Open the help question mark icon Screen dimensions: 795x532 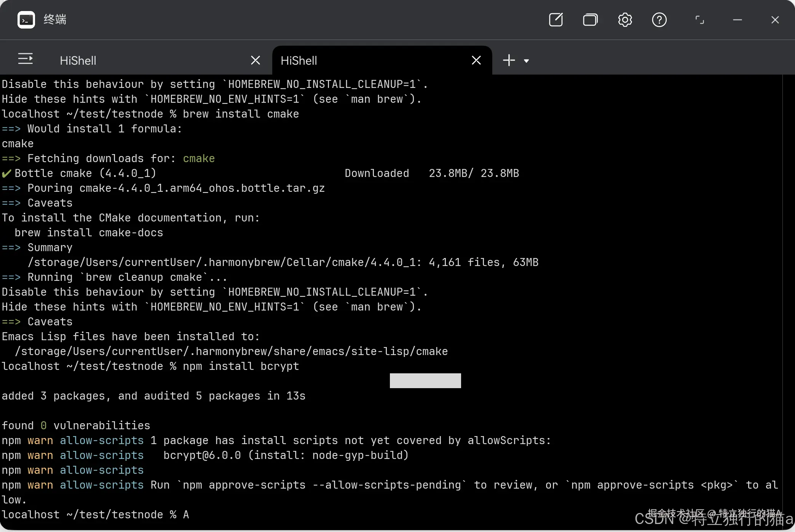click(x=659, y=19)
